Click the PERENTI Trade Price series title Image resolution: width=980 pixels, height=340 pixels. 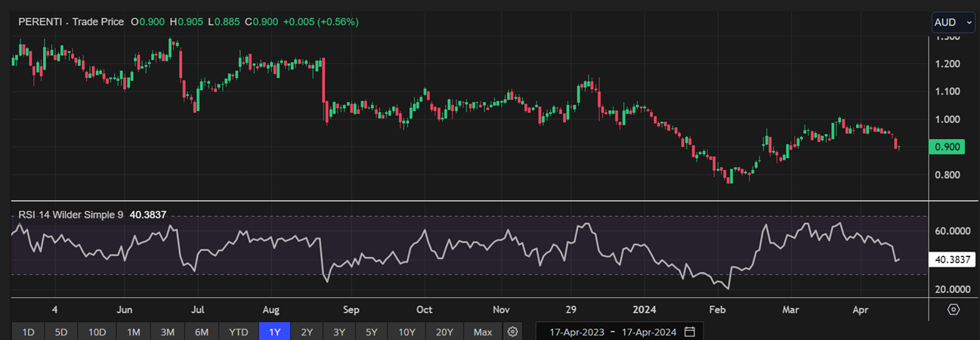point(71,22)
